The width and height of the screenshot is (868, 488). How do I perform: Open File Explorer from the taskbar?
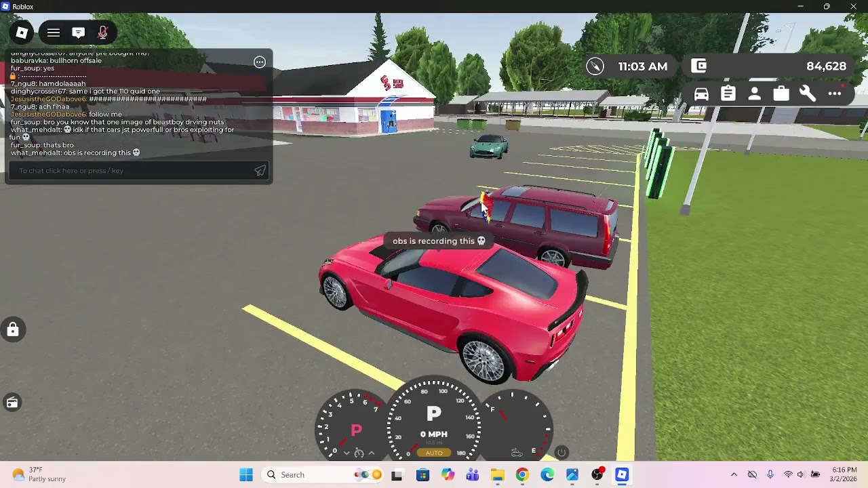[498, 475]
